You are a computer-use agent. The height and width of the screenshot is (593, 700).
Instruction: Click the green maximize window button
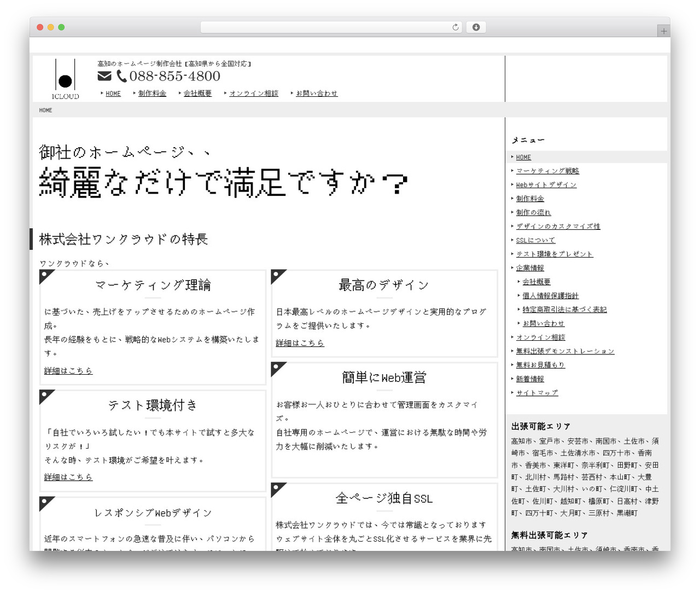pos(61,27)
